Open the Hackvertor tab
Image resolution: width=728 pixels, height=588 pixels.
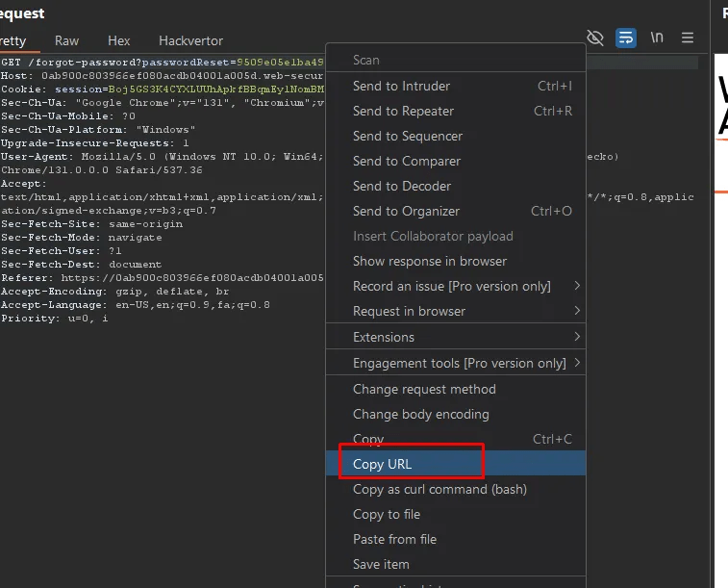[x=190, y=40]
